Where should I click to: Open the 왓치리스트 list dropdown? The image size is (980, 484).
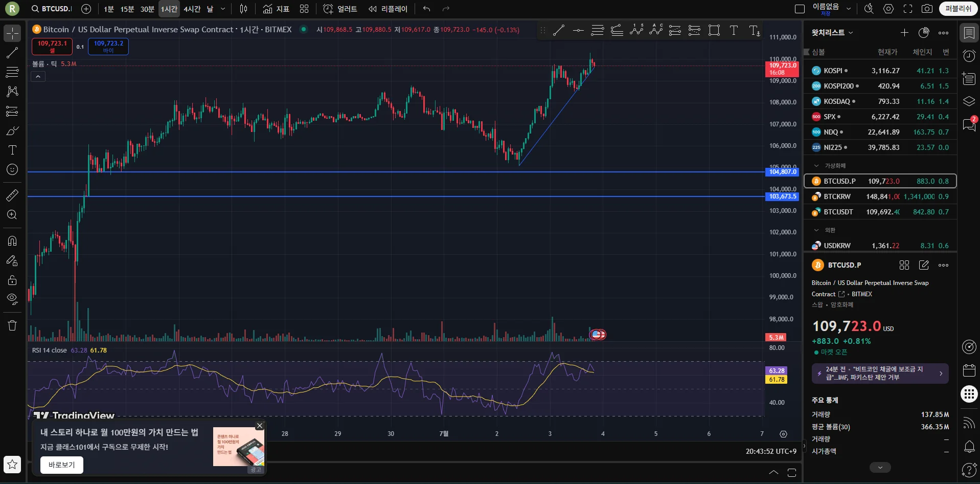click(x=832, y=33)
